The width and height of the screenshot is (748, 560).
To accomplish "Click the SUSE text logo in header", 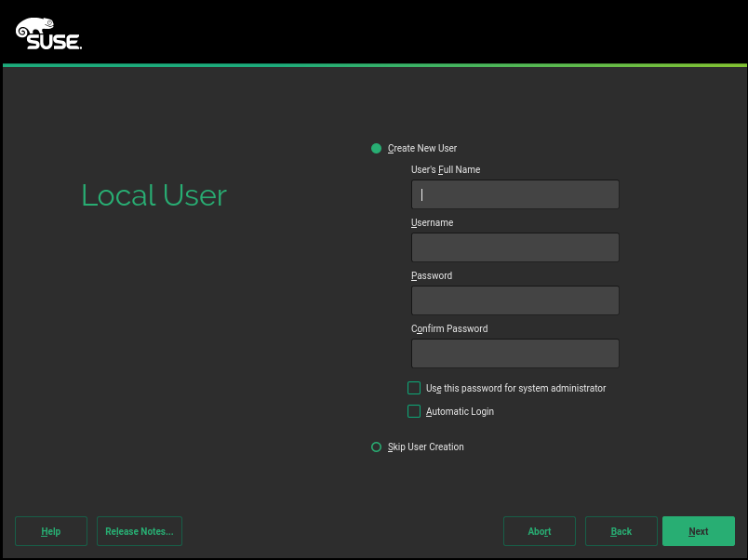I will pos(53,42).
